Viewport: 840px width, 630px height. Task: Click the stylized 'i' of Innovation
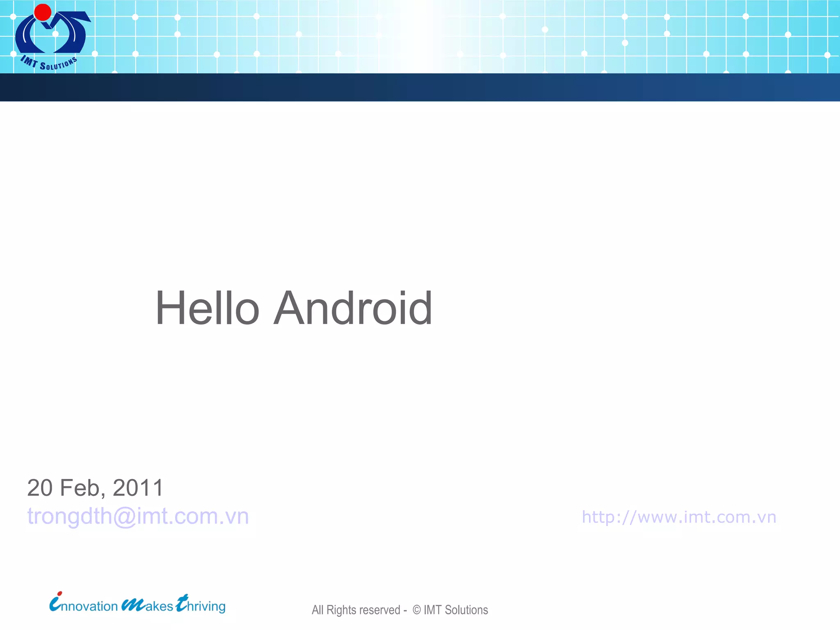[x=55, y=602]
